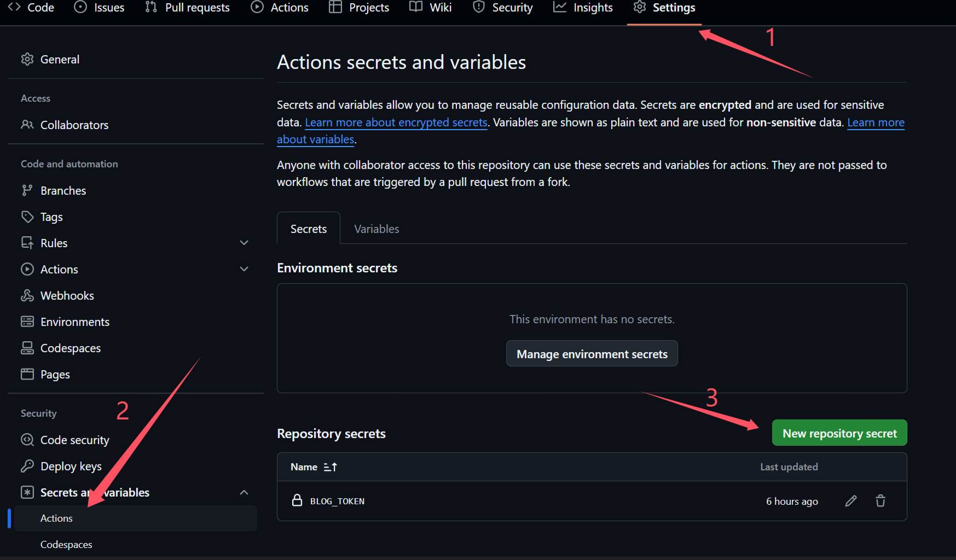Collapse the Secrets and variables section

point(244,493)
